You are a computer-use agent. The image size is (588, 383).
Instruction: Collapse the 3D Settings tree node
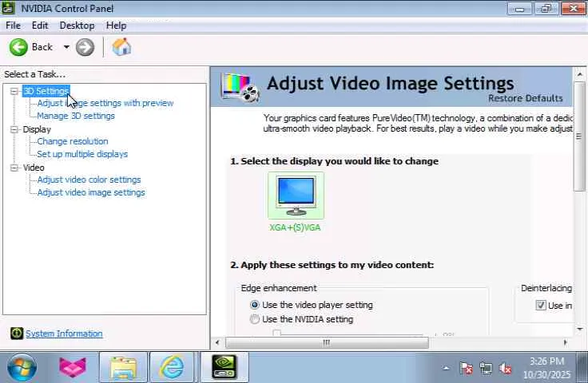[x=14, y=91]
